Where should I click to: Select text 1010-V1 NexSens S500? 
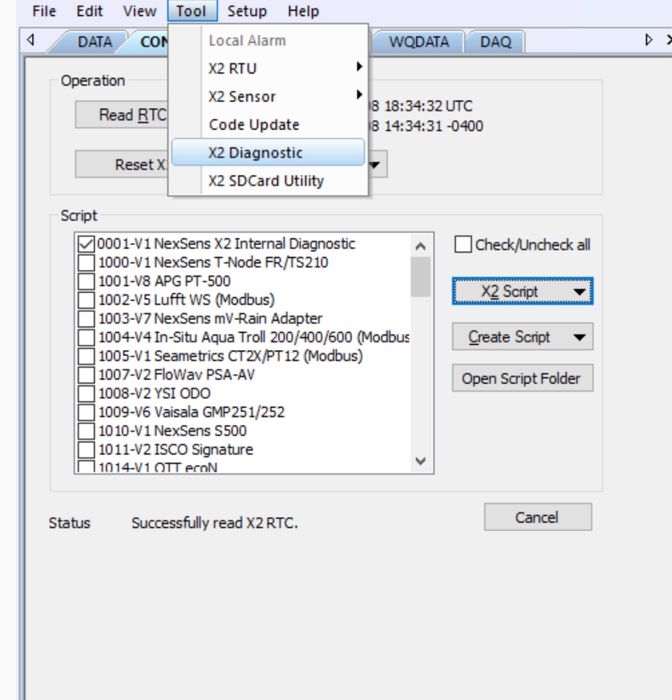point(172,431)
